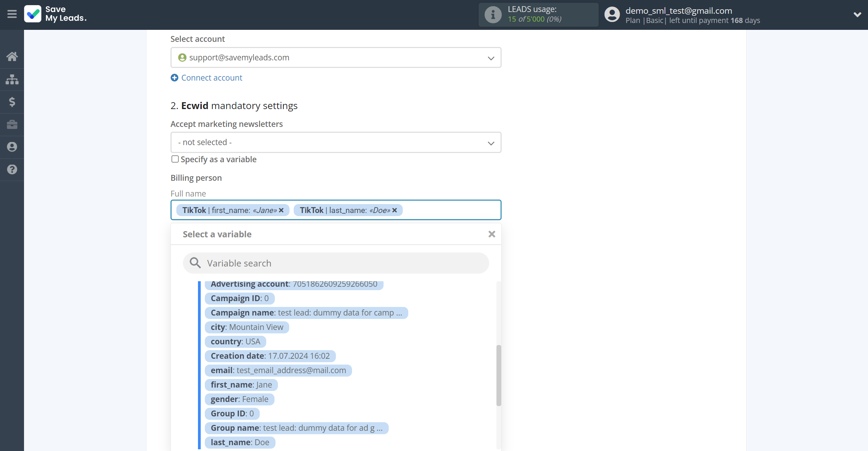
Task: Select the last_name: Doe variable
Action: coord(240,442)
